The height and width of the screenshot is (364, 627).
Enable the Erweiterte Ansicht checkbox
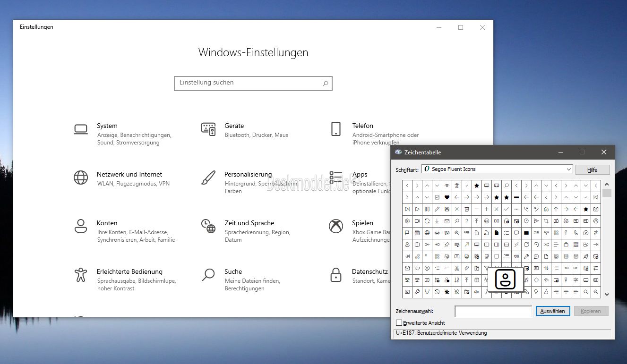click(x=399, y=323)
